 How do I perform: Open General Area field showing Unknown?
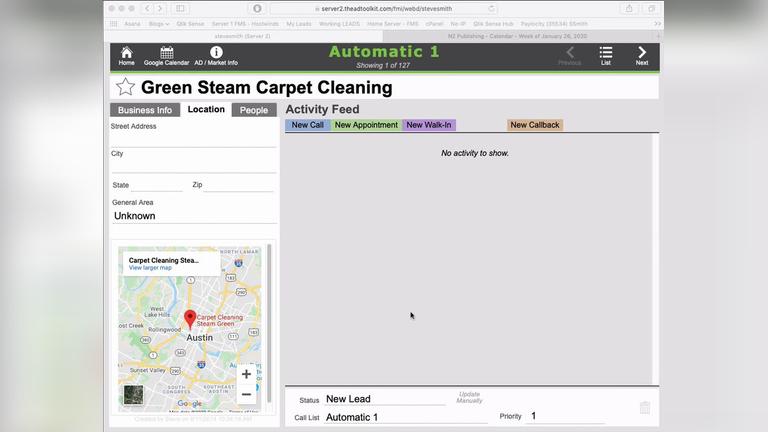tap(194, 216)
